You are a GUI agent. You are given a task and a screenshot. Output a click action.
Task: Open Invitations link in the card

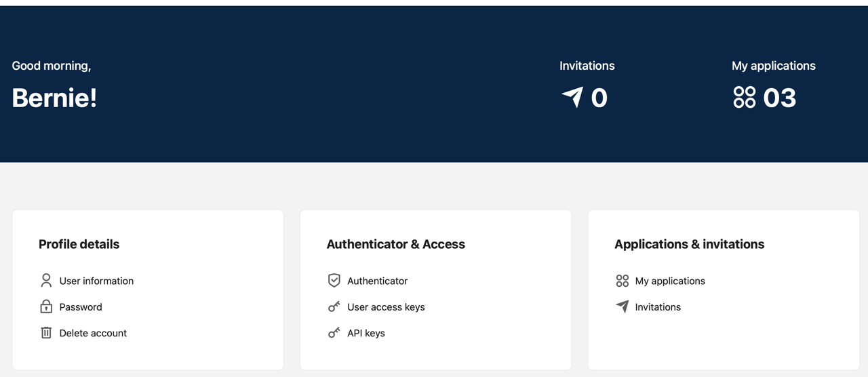(658, 307)
